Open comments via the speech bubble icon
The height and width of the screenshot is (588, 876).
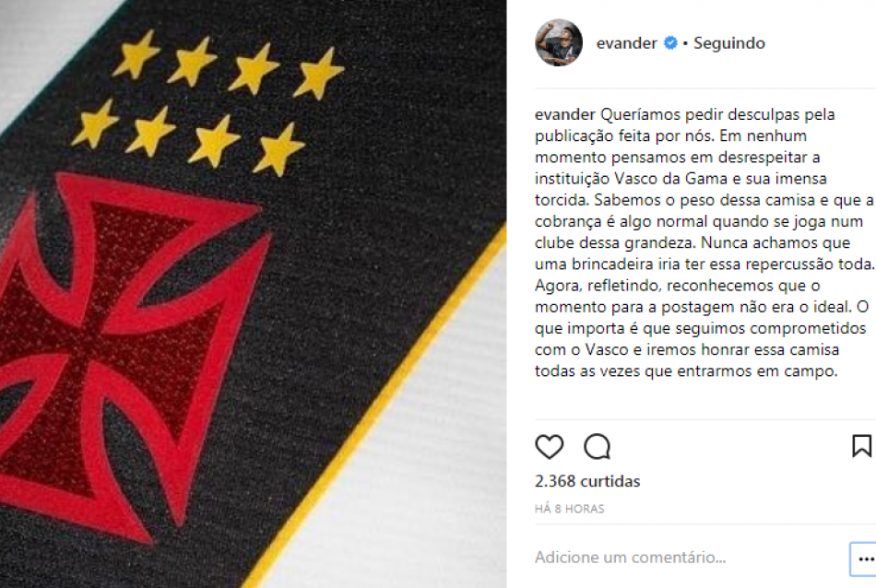click(x=598, y=447)
